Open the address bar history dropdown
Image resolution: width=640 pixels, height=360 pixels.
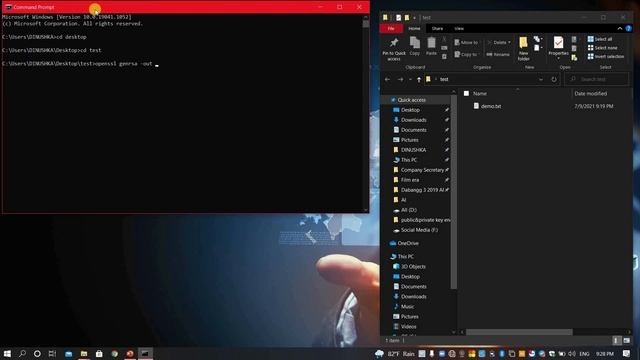541,80
